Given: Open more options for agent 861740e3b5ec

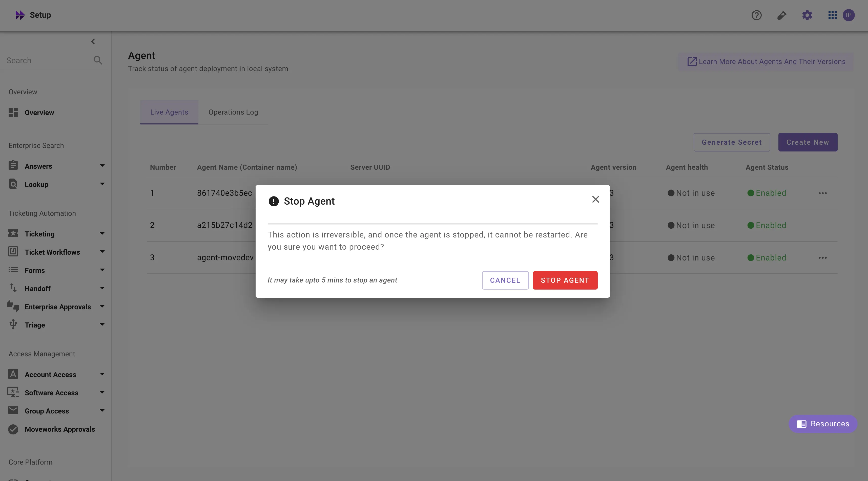Looking at the screenshot, I should pyautogui.click(x=822, y=193).
